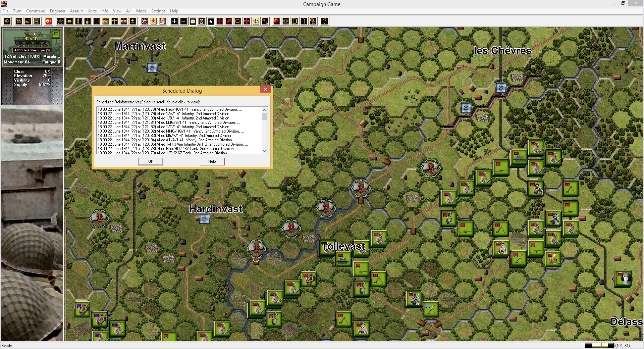Open the Settings menu
This screenshot has width=644, height=349.
tap(158, 11)
